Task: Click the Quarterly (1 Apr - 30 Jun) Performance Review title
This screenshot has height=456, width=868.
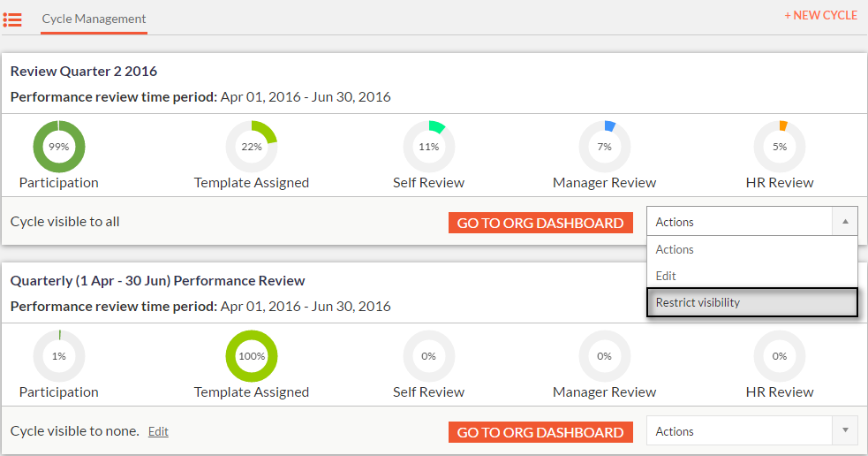Action: [x=157, y=281]
